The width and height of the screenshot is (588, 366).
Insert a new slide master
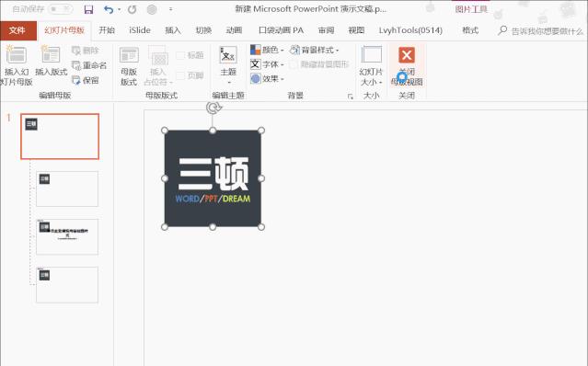click(17, 65)
